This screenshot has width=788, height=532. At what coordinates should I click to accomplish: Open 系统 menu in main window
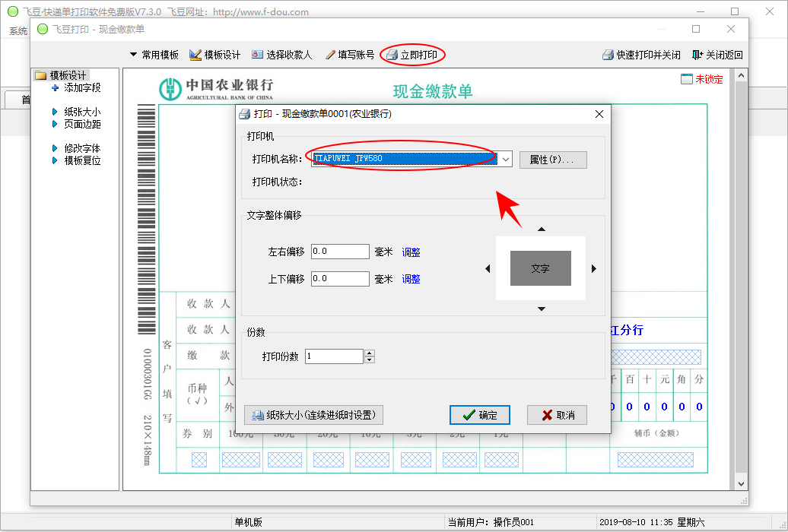[18, 31]
